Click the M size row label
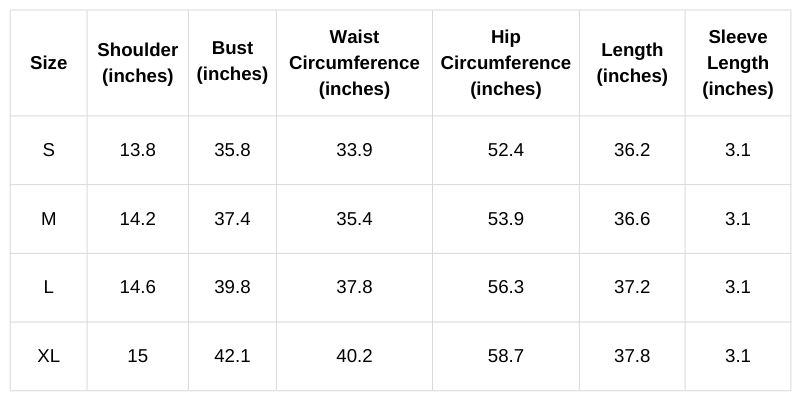The width and height of the screenshot is (800, 400). (48, 219)
